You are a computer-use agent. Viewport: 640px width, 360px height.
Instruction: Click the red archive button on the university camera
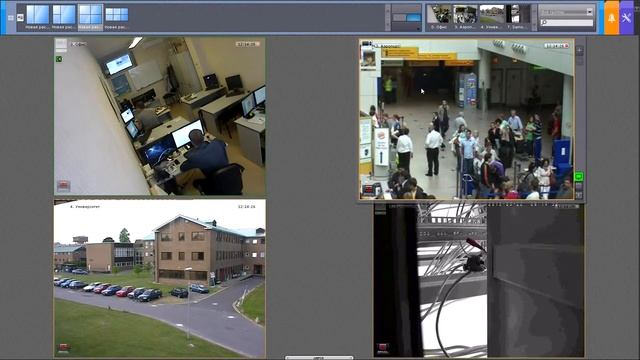pos(63,348)
